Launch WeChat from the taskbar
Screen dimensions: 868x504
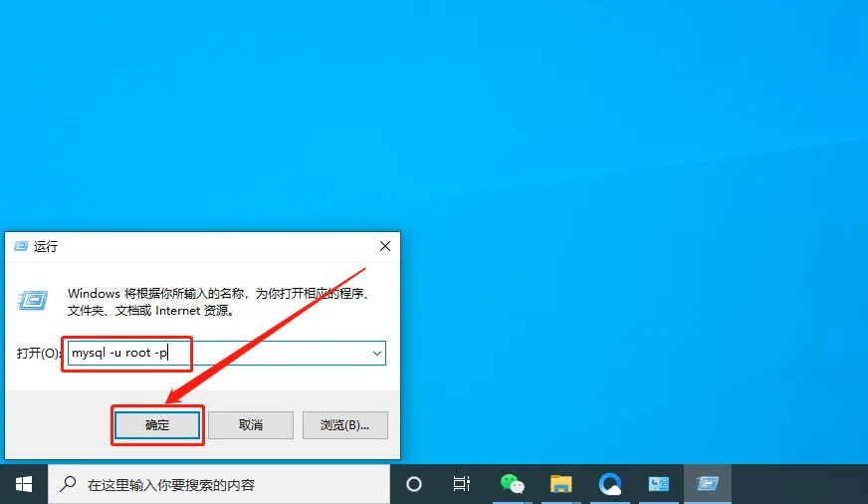(x=512, y=485)
